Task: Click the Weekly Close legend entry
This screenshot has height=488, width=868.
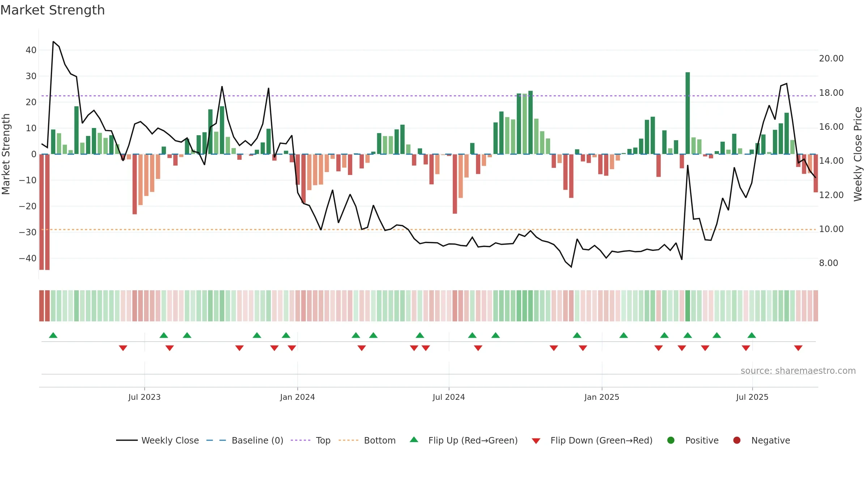Action: [157, 440]
